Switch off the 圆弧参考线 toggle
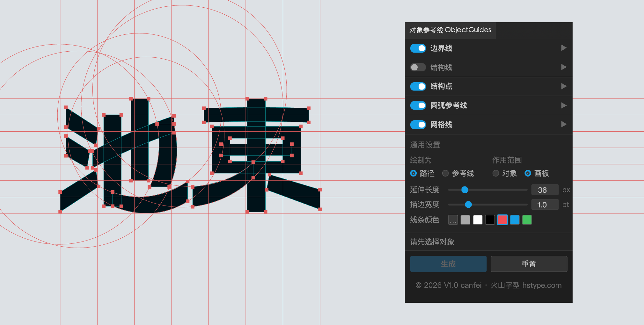 [x=418, y=105]
